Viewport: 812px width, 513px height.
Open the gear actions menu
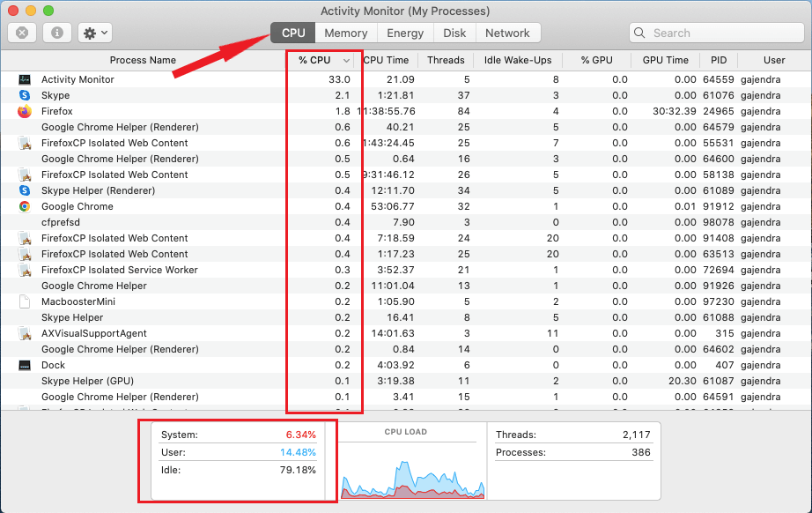point(95,33)
